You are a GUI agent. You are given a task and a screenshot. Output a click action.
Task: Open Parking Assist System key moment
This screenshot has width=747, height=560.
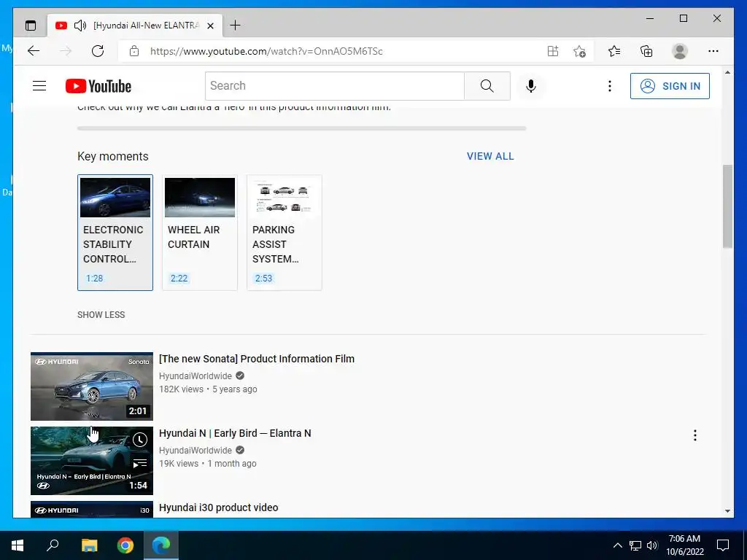285,233
